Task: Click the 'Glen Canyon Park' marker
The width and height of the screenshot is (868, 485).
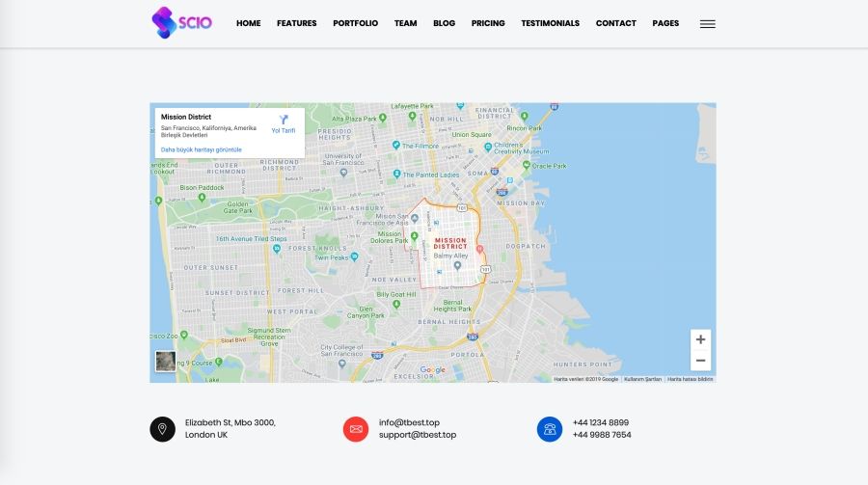Action: click(366, 312)
